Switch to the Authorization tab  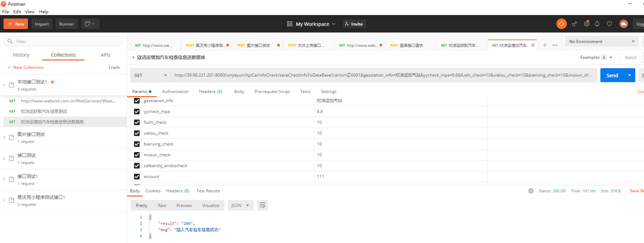[175, 92]
